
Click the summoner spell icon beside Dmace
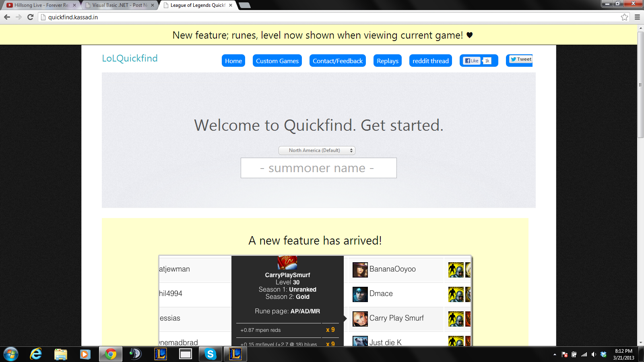pyautogui.click(x=456, y=294)
